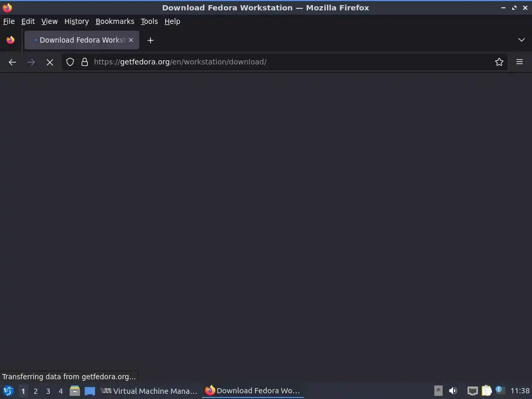The width and height of the screenshot is (532, 399).
Task: Open the Help menu
Action: coord(172,21)
